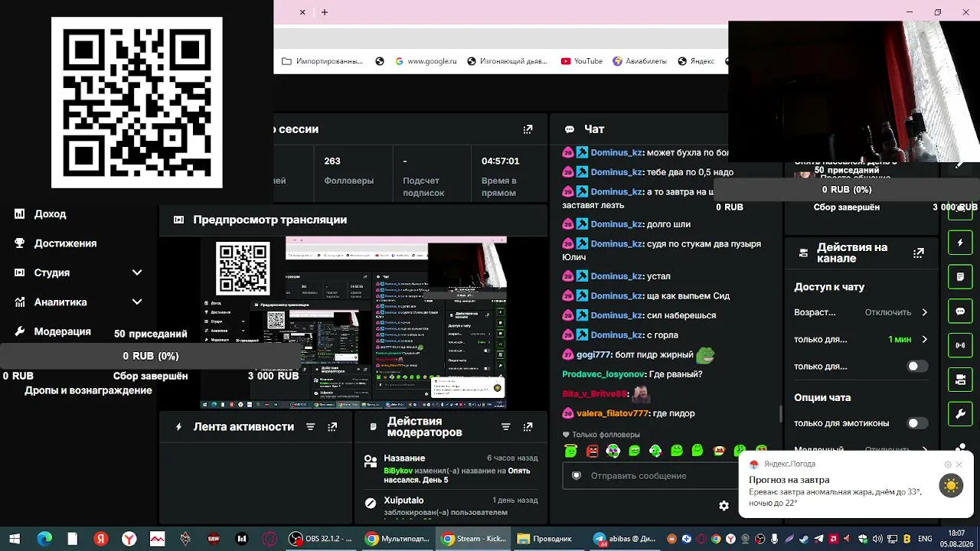The height and width of the screenshot is (551, 980).
Task: Click BiBykov in moderator actions log
Action: [398, 471]
